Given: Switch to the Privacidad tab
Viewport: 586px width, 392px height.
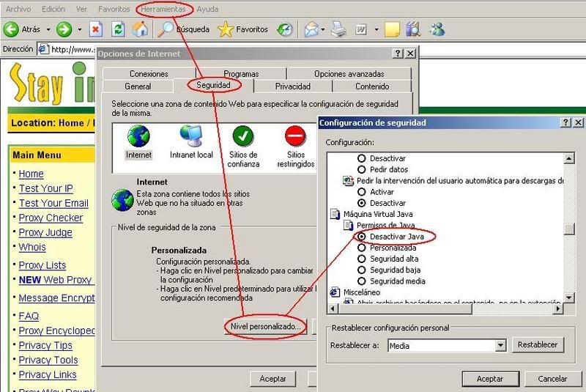Looking at the screenshot, I should pos(292,86).
